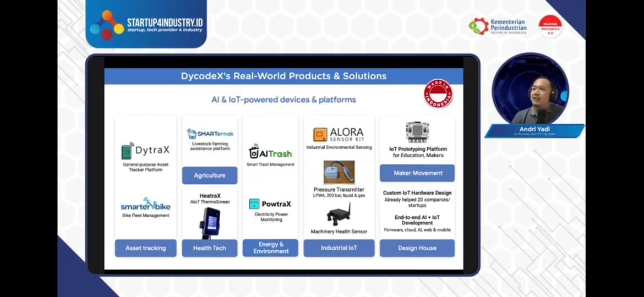This screenshot has height=297, width=644.
Task: Click the Startup4Industry.id logo
Action: click(146, 25)
